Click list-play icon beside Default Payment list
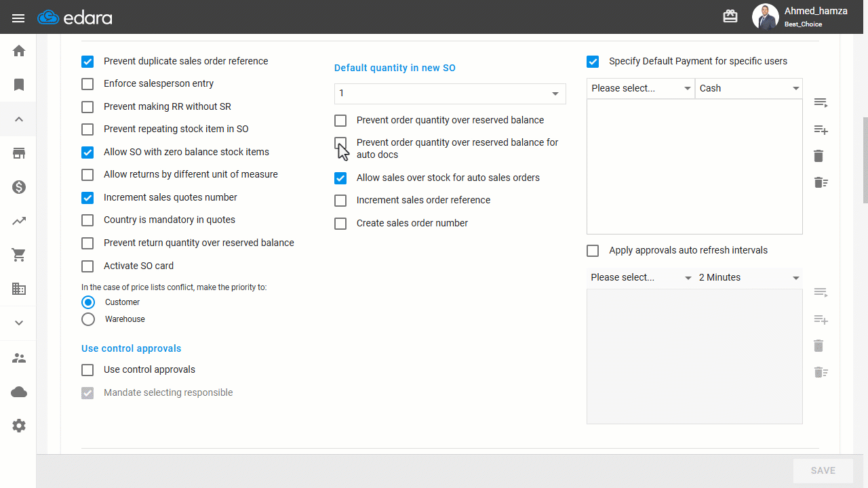This screenshot has width=868, height=488. 821,103
